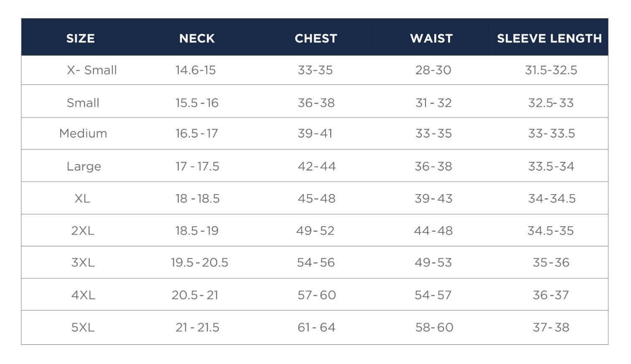Select the 19.5 - 20.5 neck value
The width and height of the screenshot is (631, 364).
coord(199,263)
